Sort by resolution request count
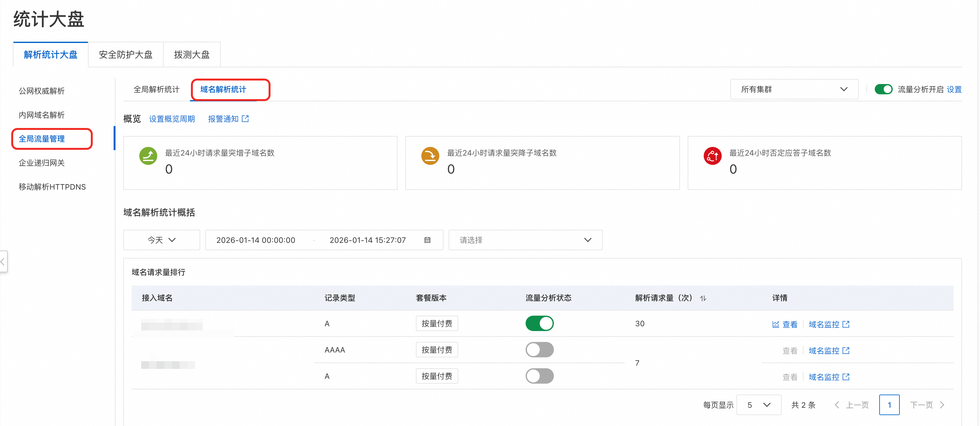The height and width of the screenshot is (426, 980). click(x=703, y=298)
